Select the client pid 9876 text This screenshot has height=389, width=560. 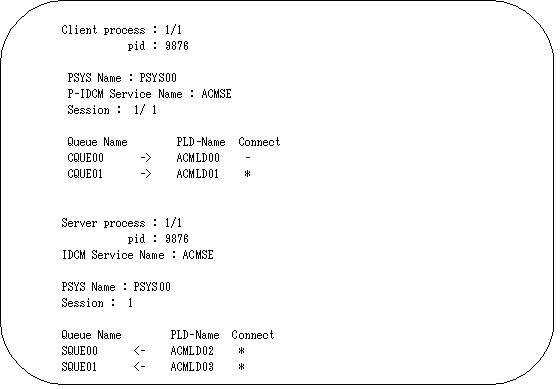pyautogui.click(x=158, y=46)
